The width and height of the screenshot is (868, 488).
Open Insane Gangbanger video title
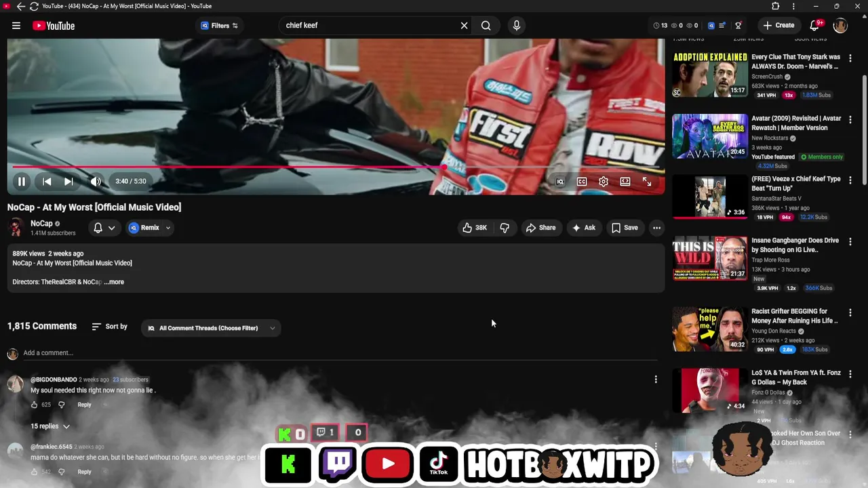coord(795,245)
